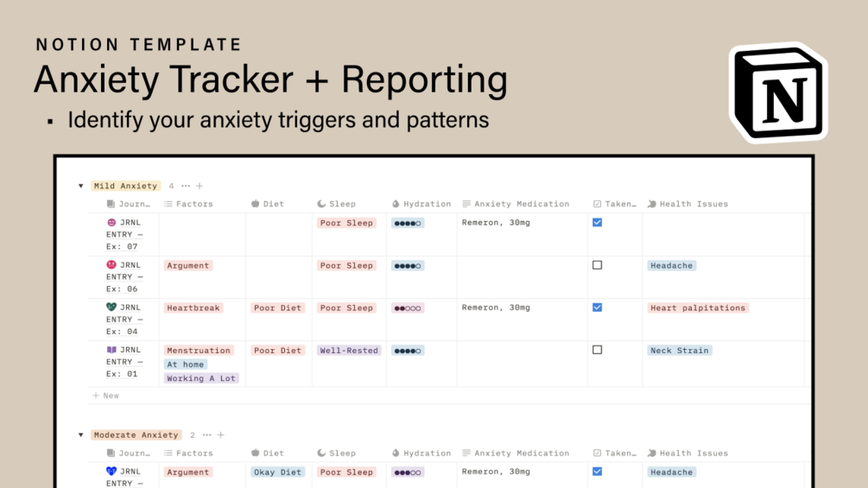Click the Taken checkbox icon in Mild Anxiety header
The width and height of the screenshot is (868, 488).
[597, 204]
